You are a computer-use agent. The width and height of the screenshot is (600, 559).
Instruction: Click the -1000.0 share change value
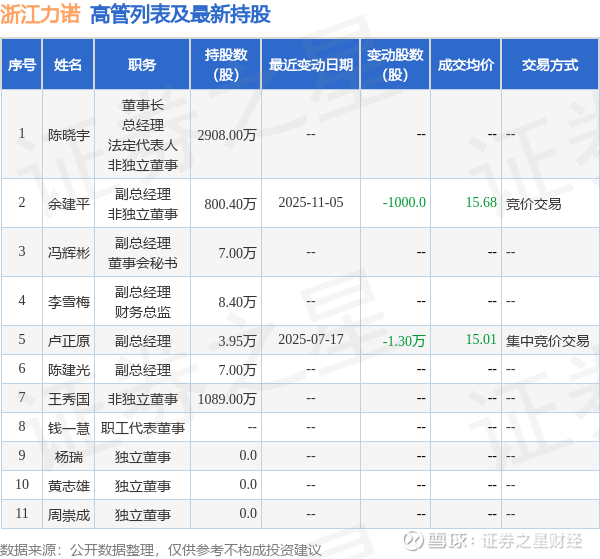coord(404,202)
